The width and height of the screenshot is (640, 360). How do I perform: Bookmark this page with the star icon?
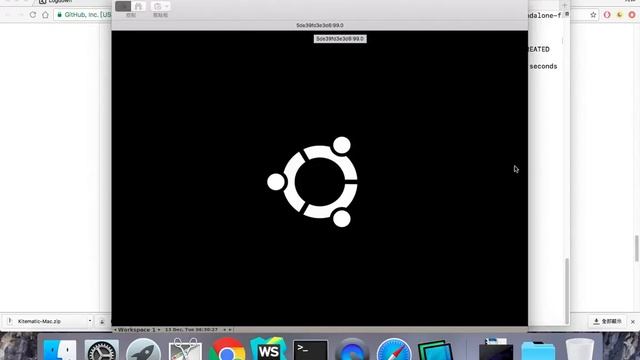593,15
